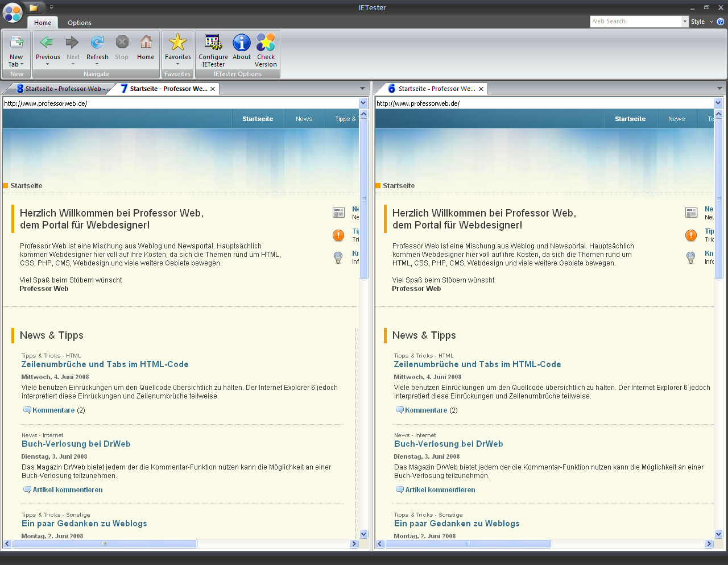
Task: Click the horizontal scrollbar thumb of the IE7 pane
Action: (x=105, y=544)
